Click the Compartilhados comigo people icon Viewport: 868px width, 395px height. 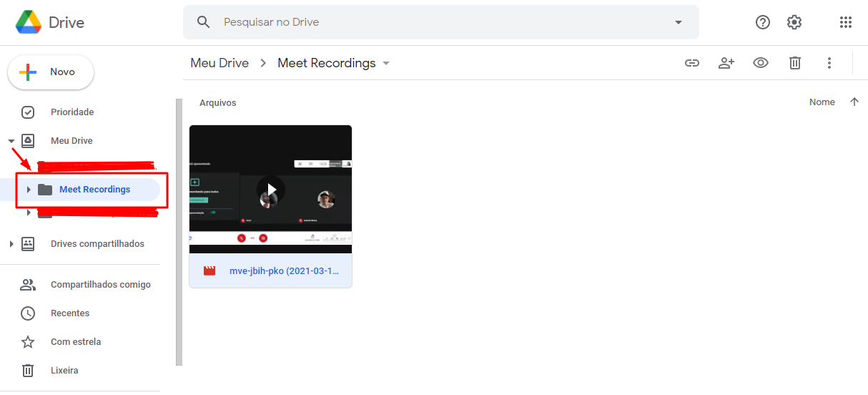[28, 285]
